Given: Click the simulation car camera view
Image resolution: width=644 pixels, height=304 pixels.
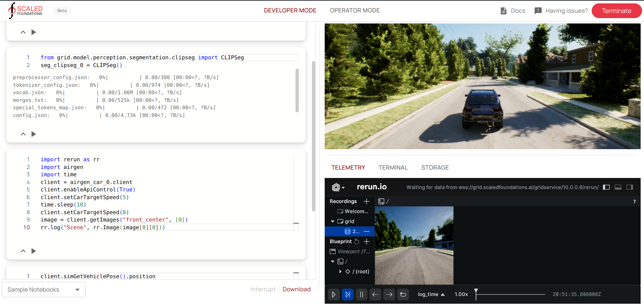Looking at the screenshot, I should click(x=482, y=86).
